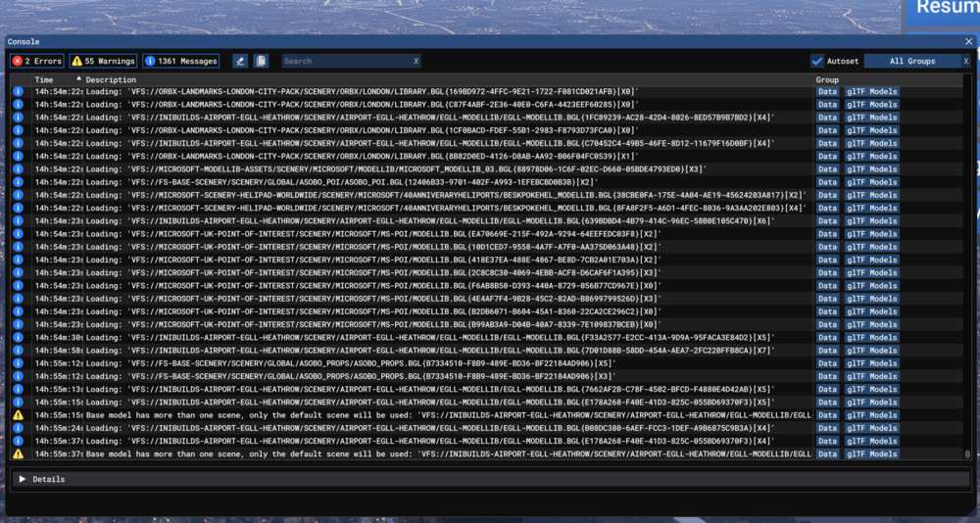Click warning icon on the last log row
The width and height of the screenshot is (980, 523).
pyautogui.click(x=18, y=453)
